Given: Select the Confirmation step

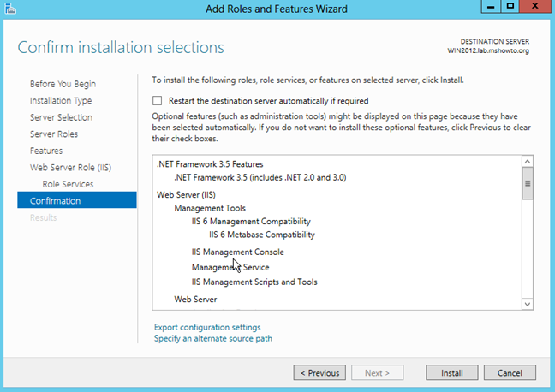Looking at the screenshot, I should click(77, 200).
